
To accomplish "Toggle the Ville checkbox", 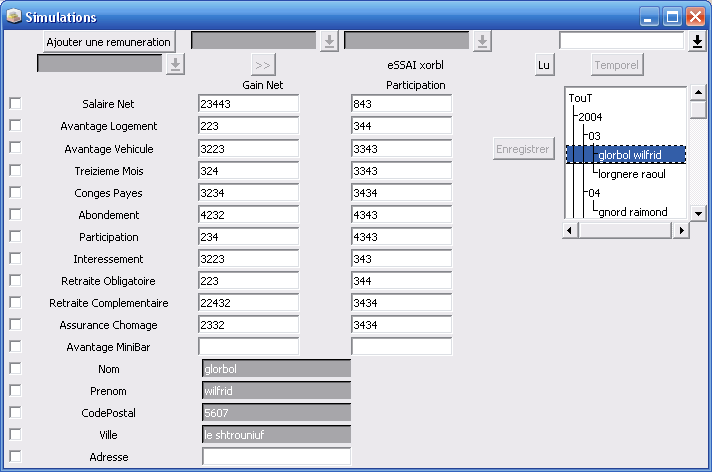I will (15, 433).
